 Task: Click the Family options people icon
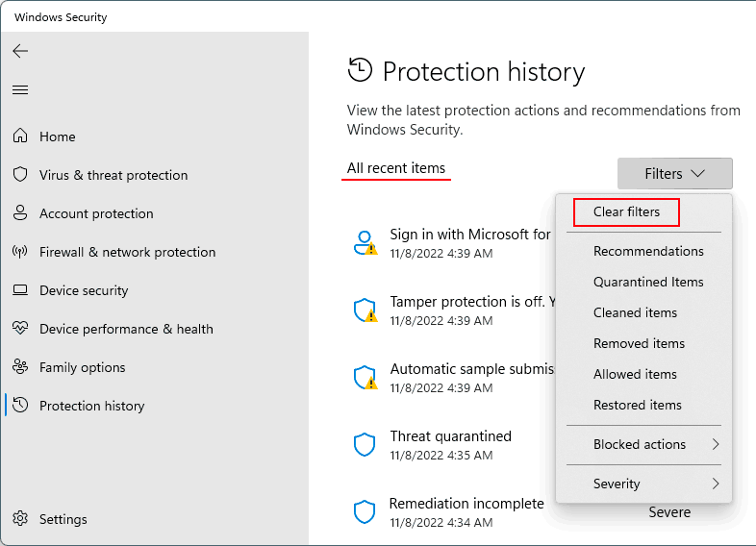(20, 367)
